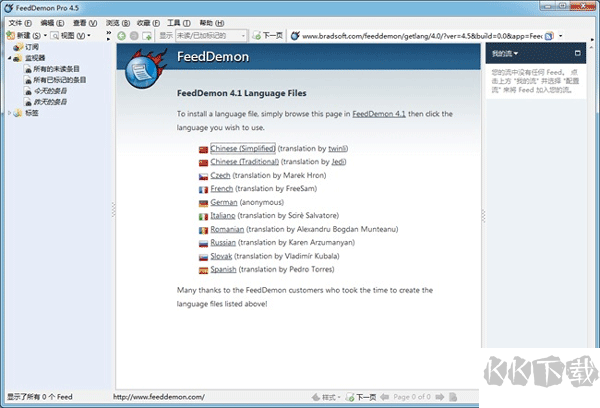Click the FeedDemon globe logo on page
The width and height of the screenshot is (600, 408).
[x=143, y=69]
